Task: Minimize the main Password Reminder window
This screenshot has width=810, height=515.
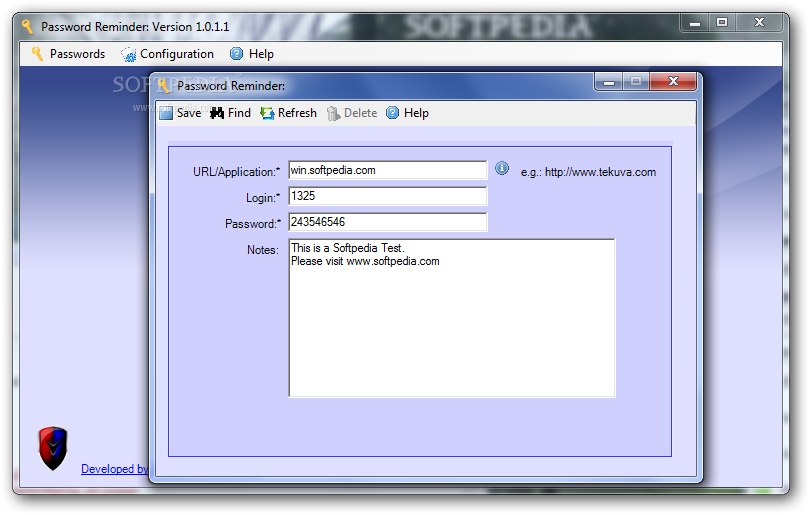Action: (x=695, y=23)
